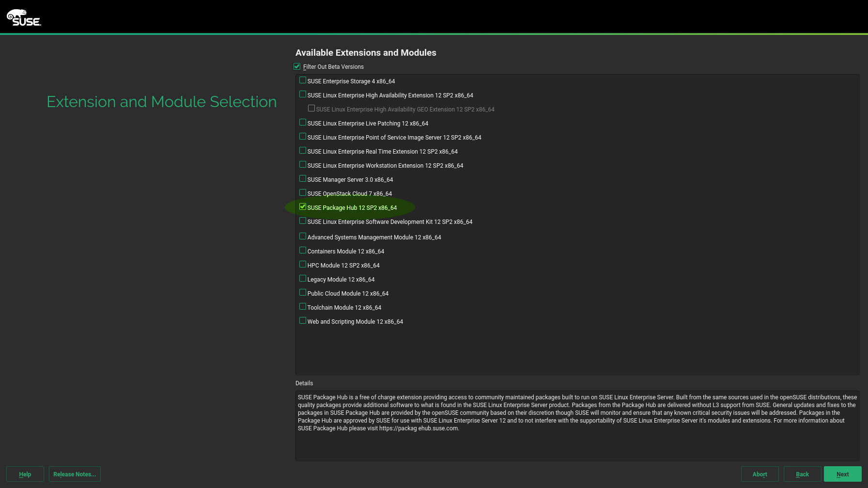Go Back to previous step
The image size is (868, 488).
point(802,474)
